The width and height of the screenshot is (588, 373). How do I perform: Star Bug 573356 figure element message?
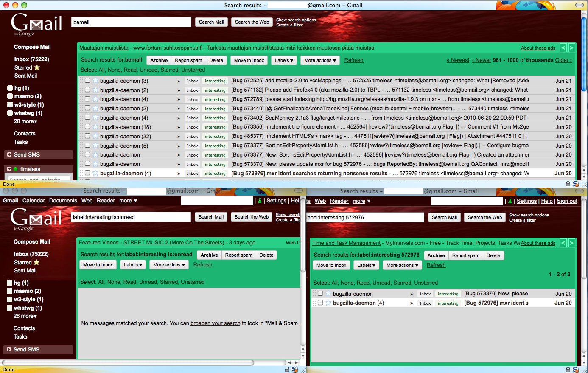coord(95,127)
